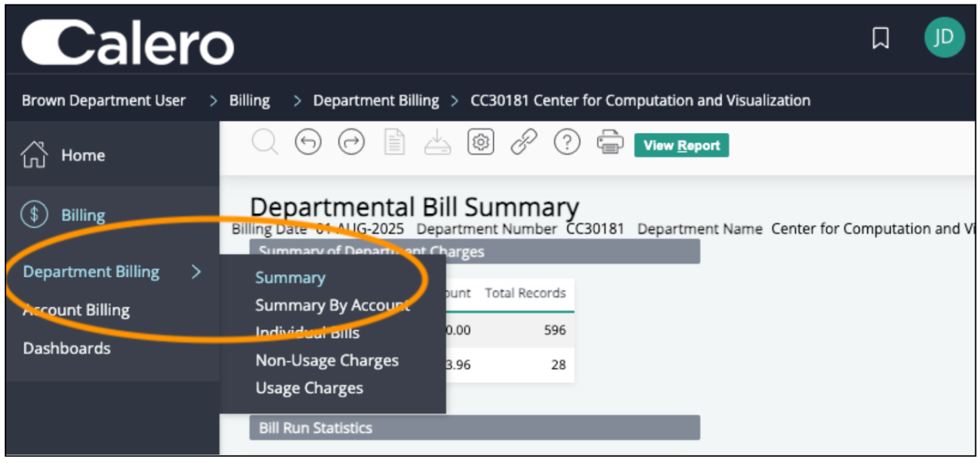Click the chain link icon
Viewport: 980px width, 463px height.
[x=524, y=143]
